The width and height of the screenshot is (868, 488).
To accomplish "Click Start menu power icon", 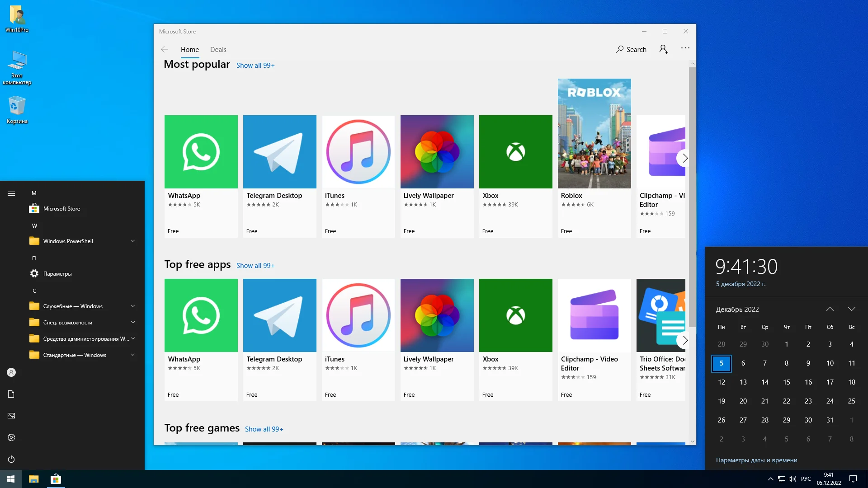I will click(11, 459).
